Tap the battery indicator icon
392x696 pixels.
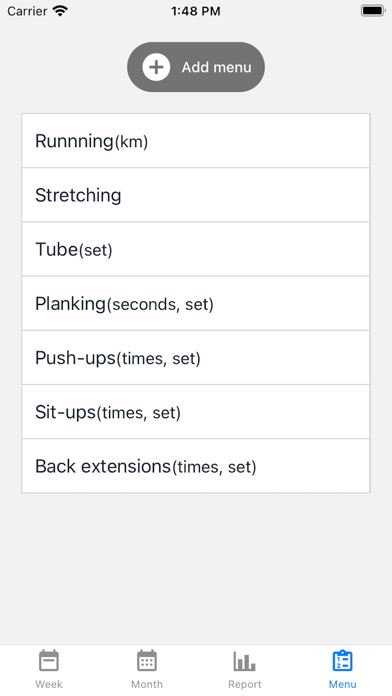pos(372,11)
